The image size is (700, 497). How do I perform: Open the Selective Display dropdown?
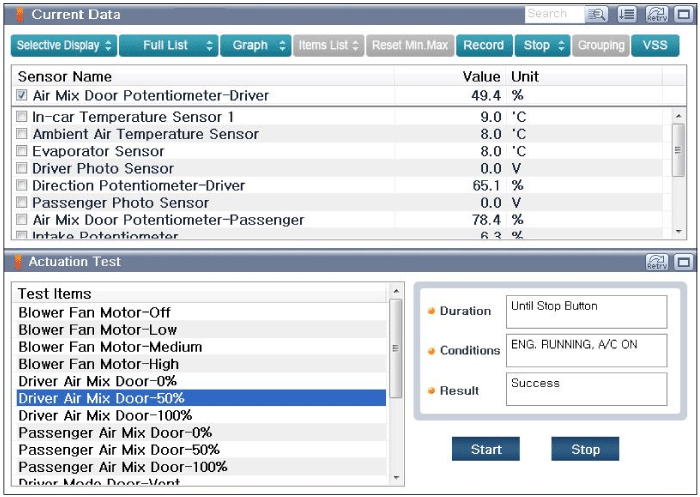[64, 46]
